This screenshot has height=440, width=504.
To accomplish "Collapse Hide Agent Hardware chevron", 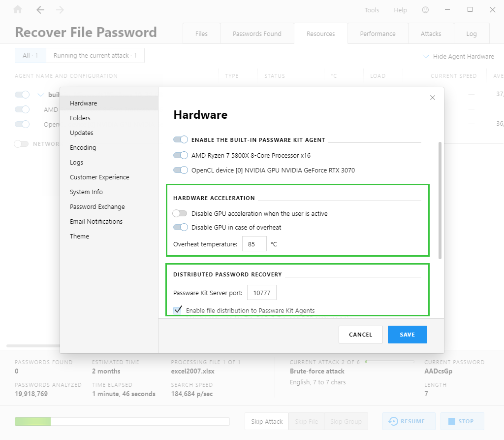I will 425,56.
